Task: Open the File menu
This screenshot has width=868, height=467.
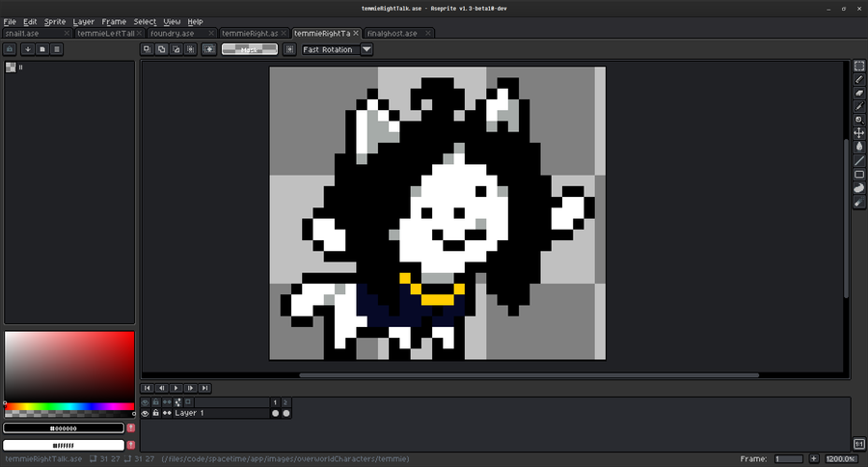Action: (x=10, y=21)
